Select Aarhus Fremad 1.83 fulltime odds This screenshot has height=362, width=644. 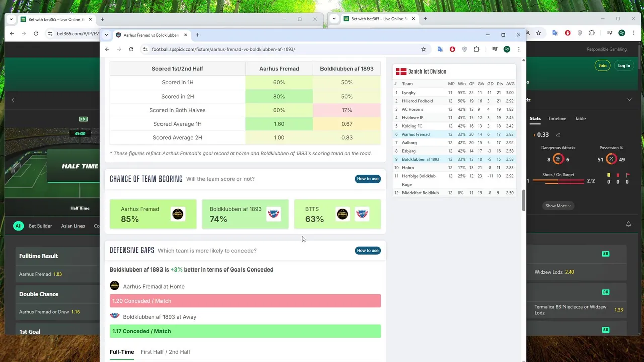[x=58, y=274]
